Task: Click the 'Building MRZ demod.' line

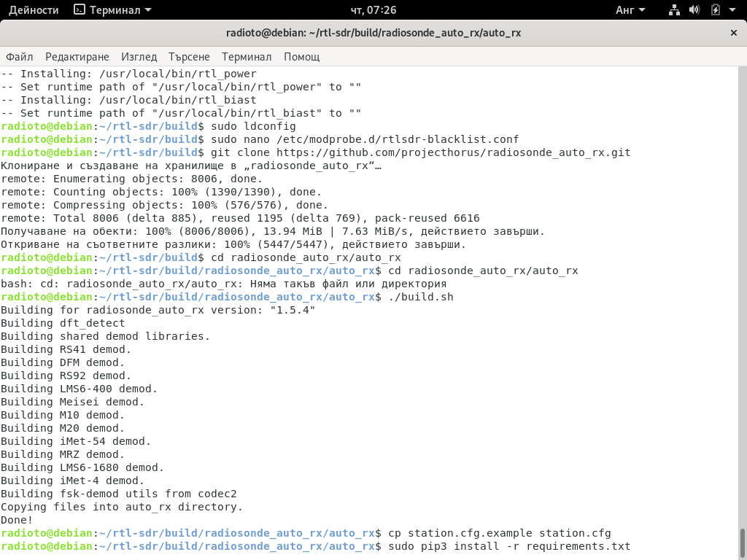Action: 63,454
